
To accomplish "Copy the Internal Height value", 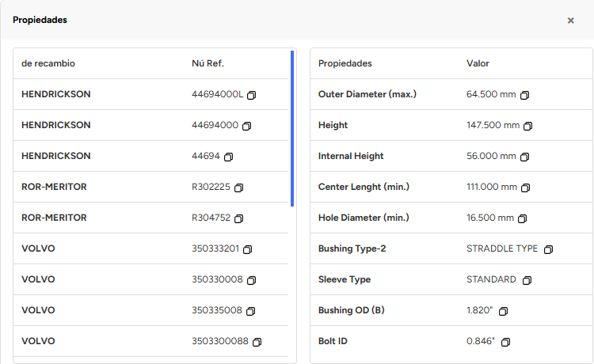I will coord(524,157).
